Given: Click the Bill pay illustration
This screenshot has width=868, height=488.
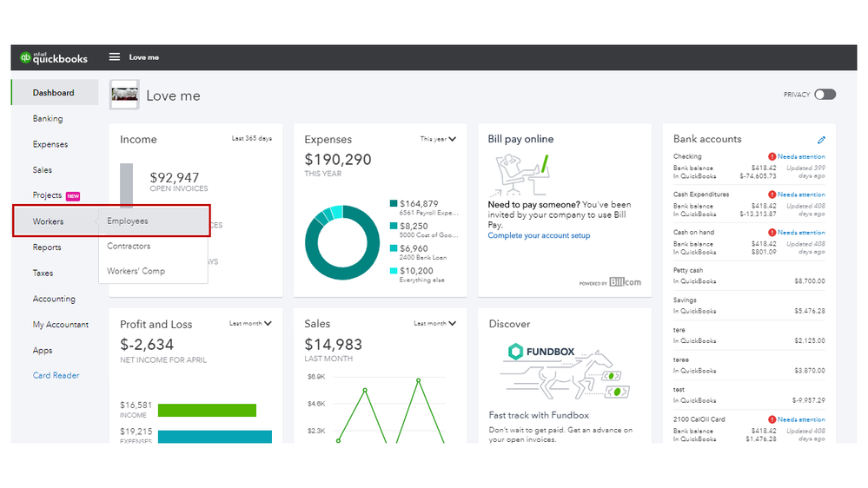Looking at the screenshot, I should (520, 175).
